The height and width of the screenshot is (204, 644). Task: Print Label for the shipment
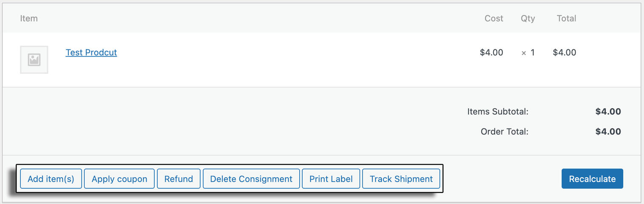click(331, 179)
